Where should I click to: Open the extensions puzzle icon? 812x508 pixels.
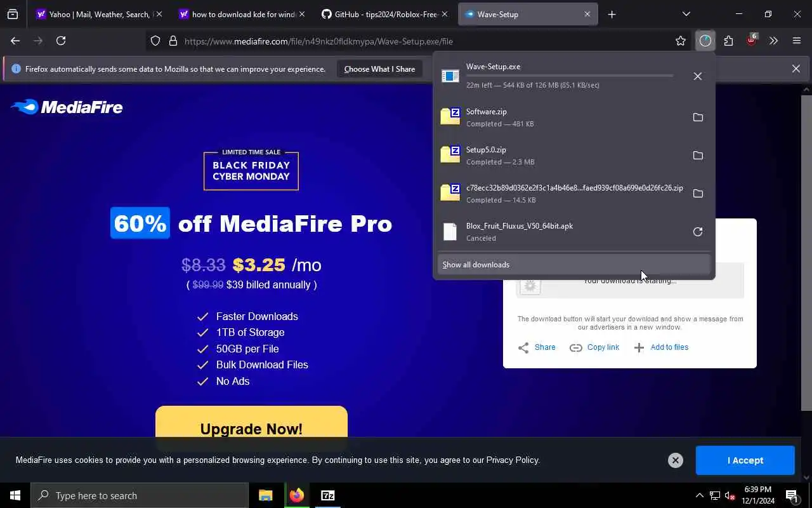[728, 41]
